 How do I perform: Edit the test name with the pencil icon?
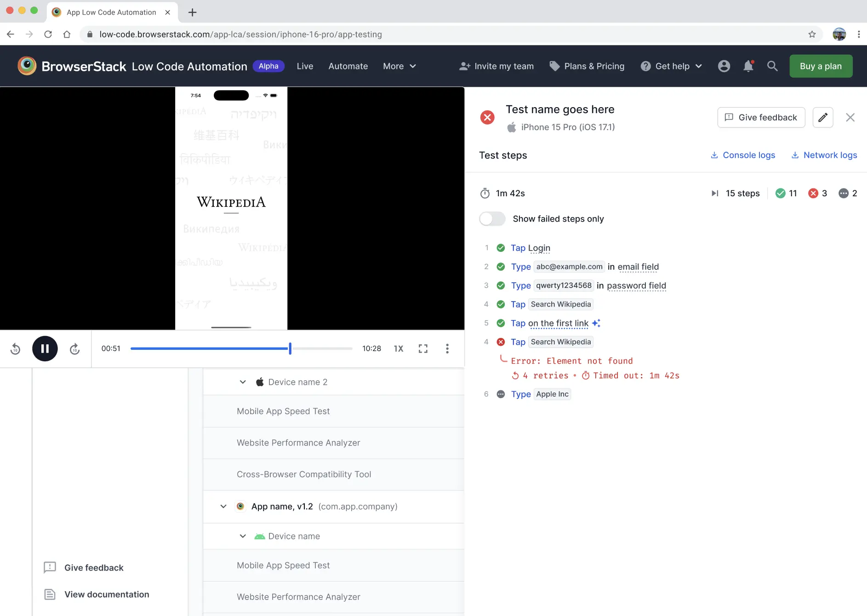[822, 117]
